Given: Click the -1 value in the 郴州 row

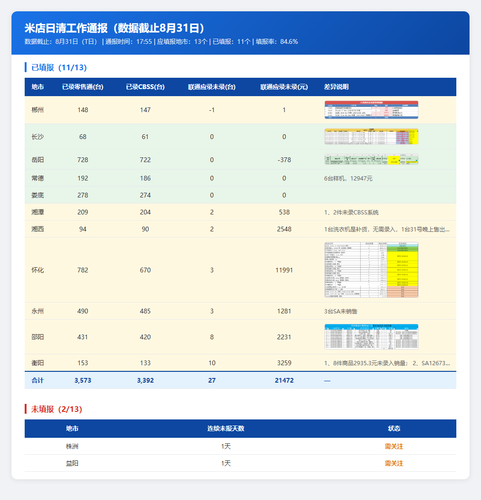Looking at the screenshot, I should pos(212,110).
